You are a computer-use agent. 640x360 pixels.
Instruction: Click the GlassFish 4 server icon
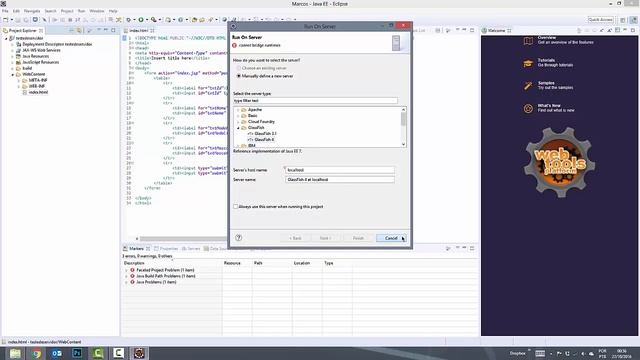tap(250, 140)
